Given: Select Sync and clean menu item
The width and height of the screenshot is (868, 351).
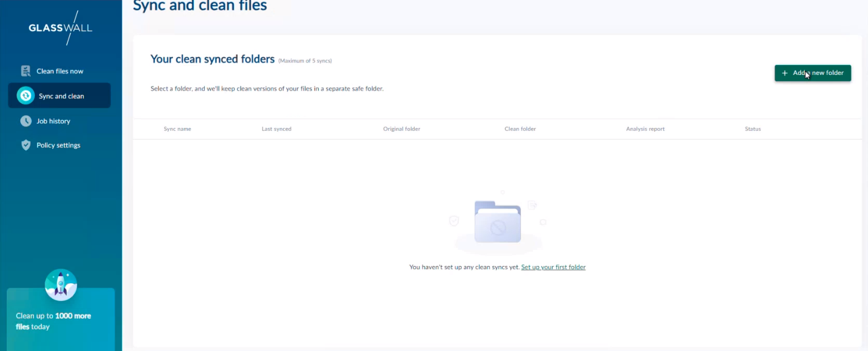Looking at the screenshot, I should coord(61,96).
